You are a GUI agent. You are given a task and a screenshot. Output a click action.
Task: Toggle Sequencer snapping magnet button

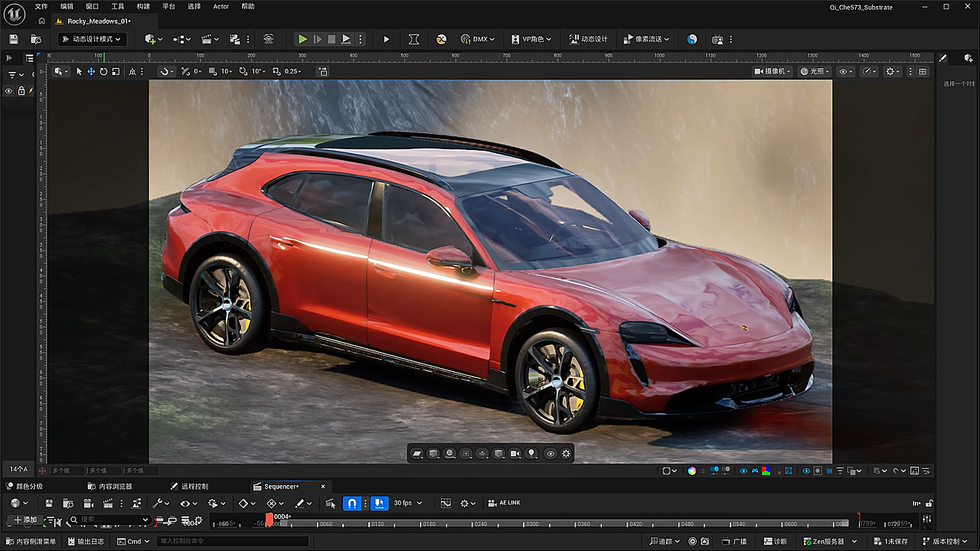coord(351,503)
